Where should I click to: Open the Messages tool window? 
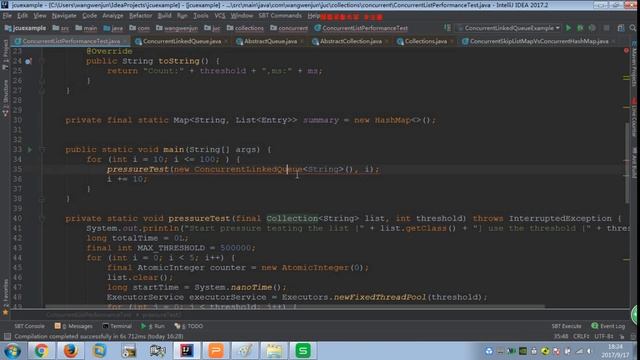pyautogui.click(x=74, y=326)
